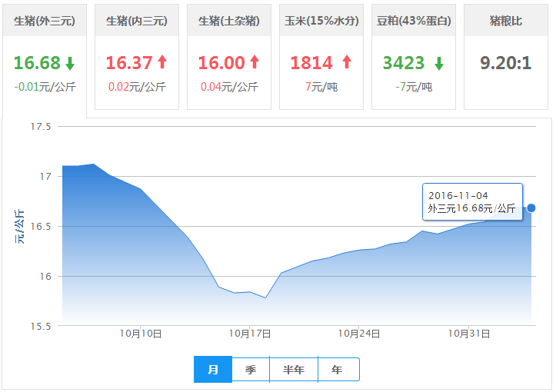Click the red up arrow beside 16.37
Viewport: 556px width, 392px height.
coord(162,63)
